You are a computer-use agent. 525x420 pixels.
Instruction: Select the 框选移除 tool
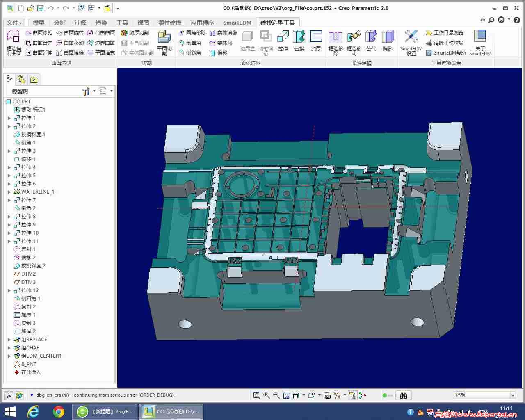336,42
